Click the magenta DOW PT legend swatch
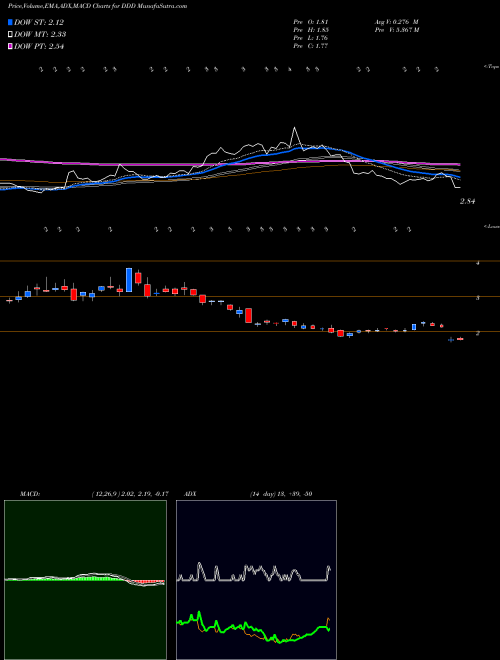The height and width of the screenshot is (660, 500). (x=11, y=46)
